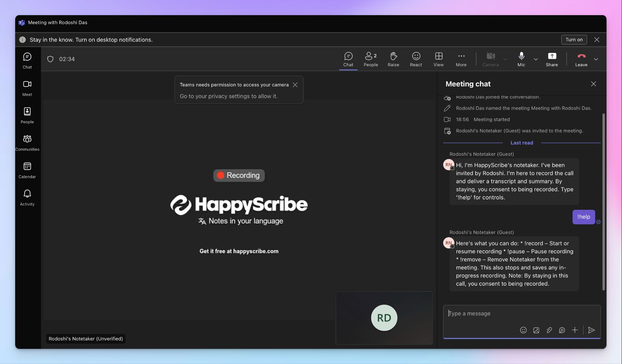The image size is (622, 364).
Task: Toggle the Camera on
Action: (490, 59)
